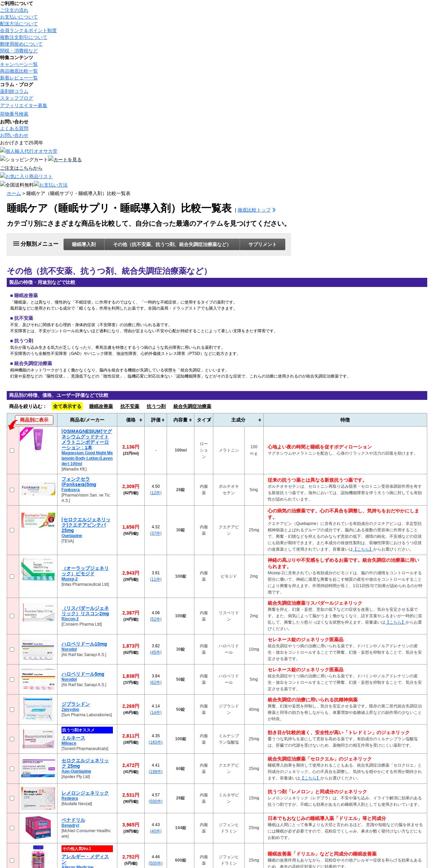434x868 pixels.
Task: Go to ホーム breadcrumb link
Action: (x=14, y=193)
